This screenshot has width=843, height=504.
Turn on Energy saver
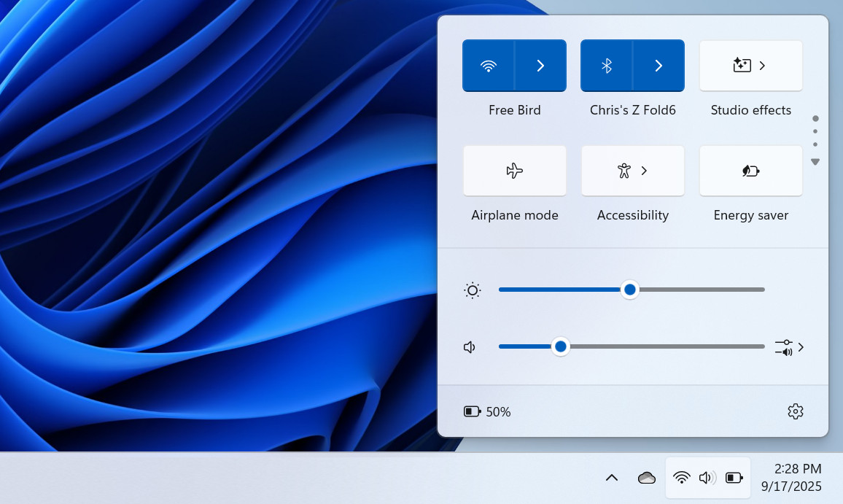750,171
